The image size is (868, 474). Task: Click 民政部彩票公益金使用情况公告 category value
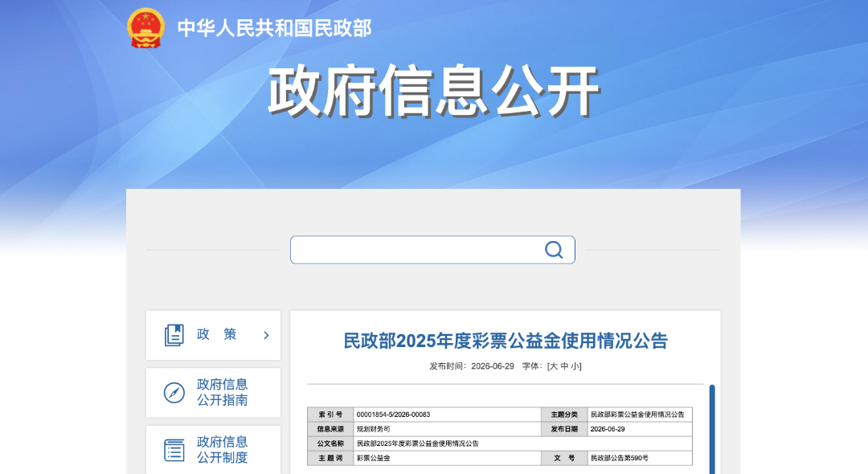(x=637, y=415)
